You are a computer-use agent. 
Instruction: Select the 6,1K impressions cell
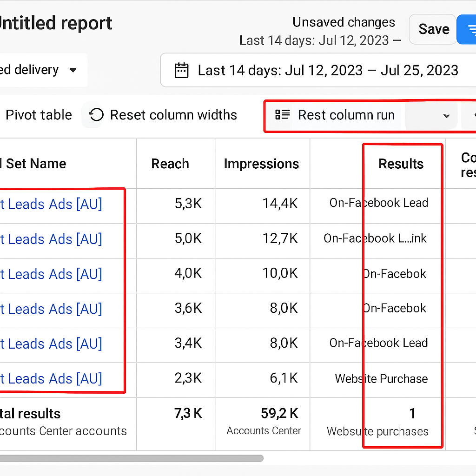(x=284, y=378)
